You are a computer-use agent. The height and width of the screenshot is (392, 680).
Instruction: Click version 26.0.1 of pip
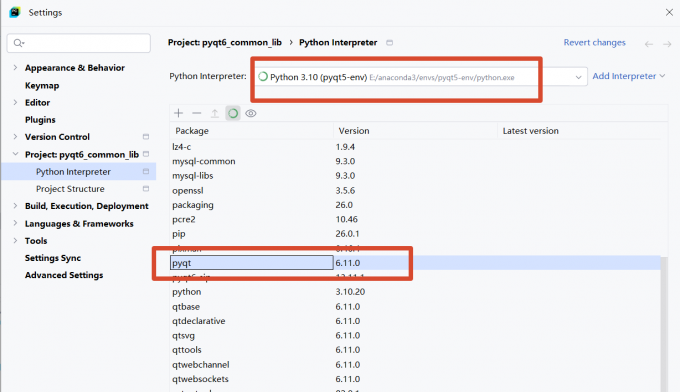click(347, 234)
